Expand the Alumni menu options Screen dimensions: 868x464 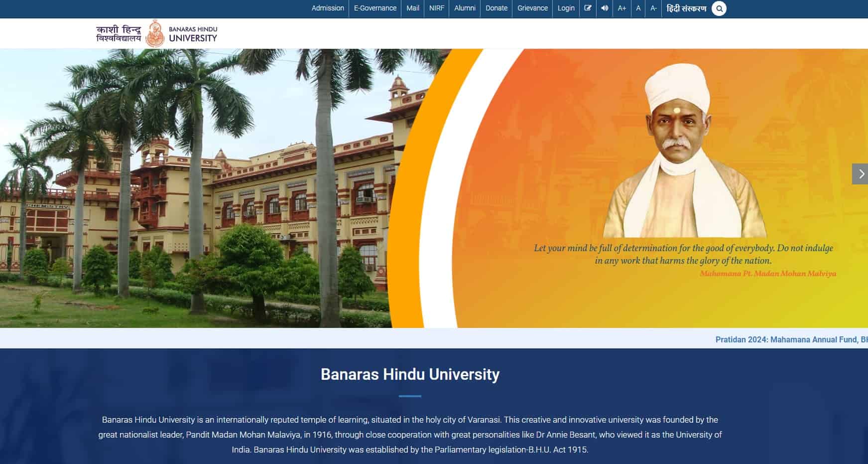(x=465, y=8)
